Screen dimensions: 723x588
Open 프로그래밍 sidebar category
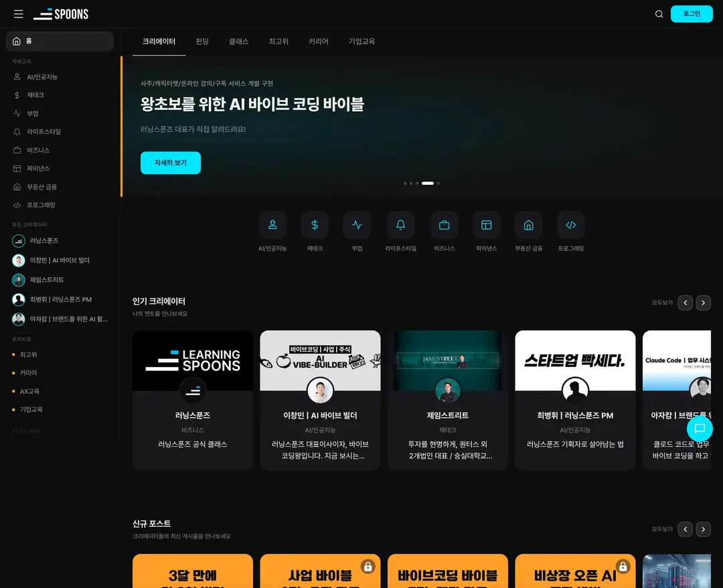coord(60,205)
